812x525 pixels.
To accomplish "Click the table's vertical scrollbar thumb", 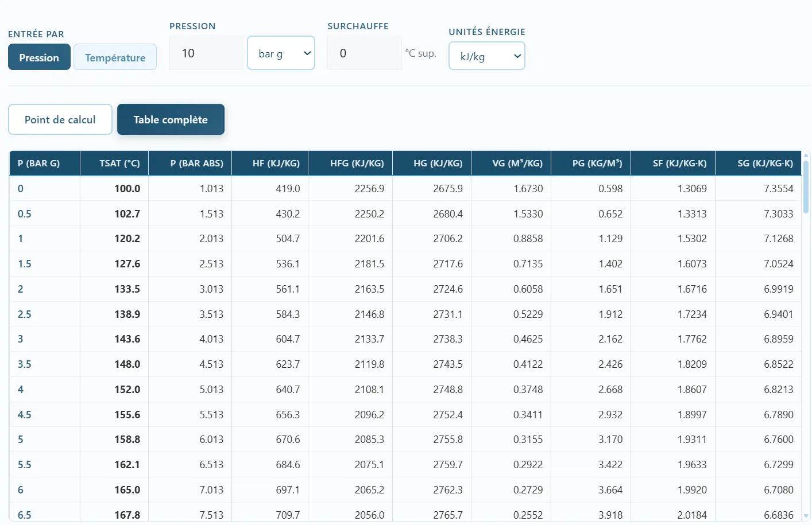I will tap(806, 186).
